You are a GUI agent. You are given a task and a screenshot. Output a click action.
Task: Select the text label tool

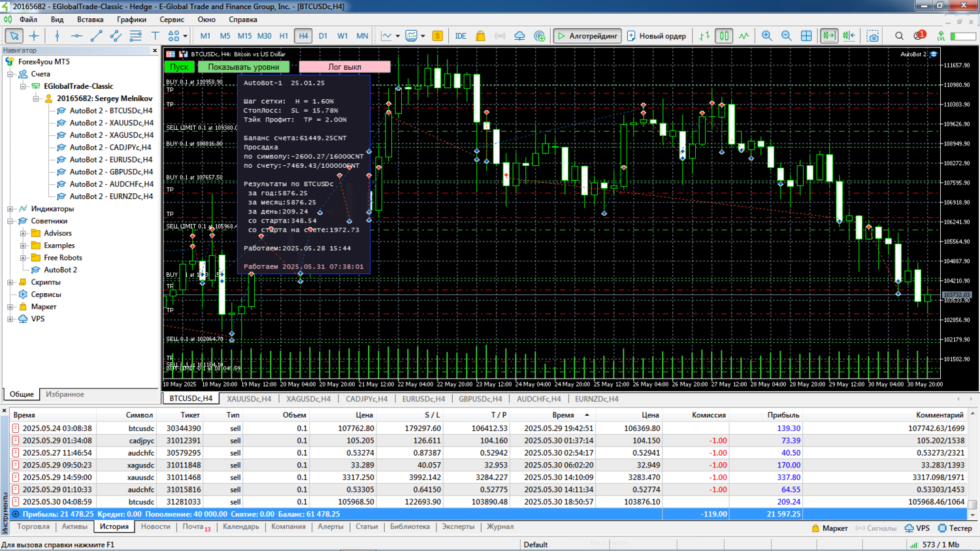coord(155,36)
